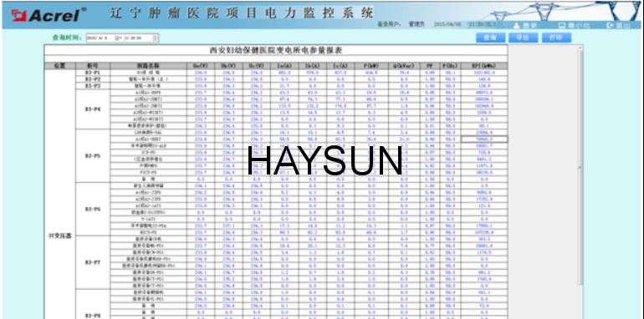Click the Q(kVar) column header
This screenshot has height=319, width=644.
[404, 66]
